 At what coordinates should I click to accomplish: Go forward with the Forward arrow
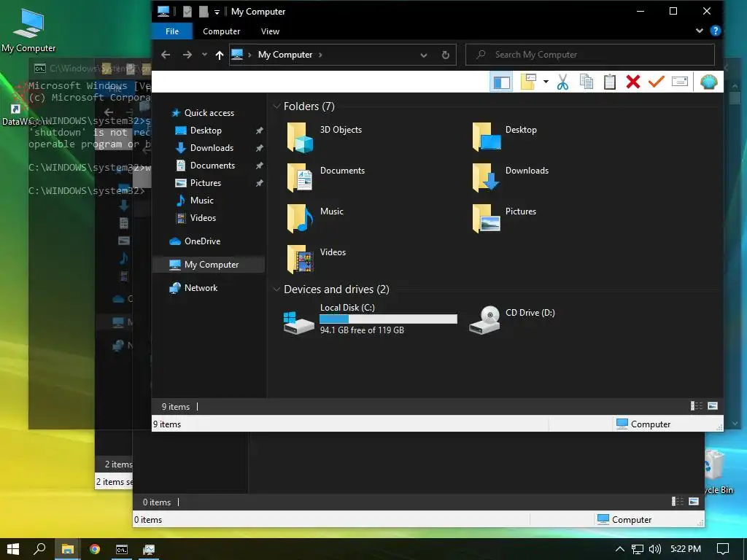pos(187,55)
